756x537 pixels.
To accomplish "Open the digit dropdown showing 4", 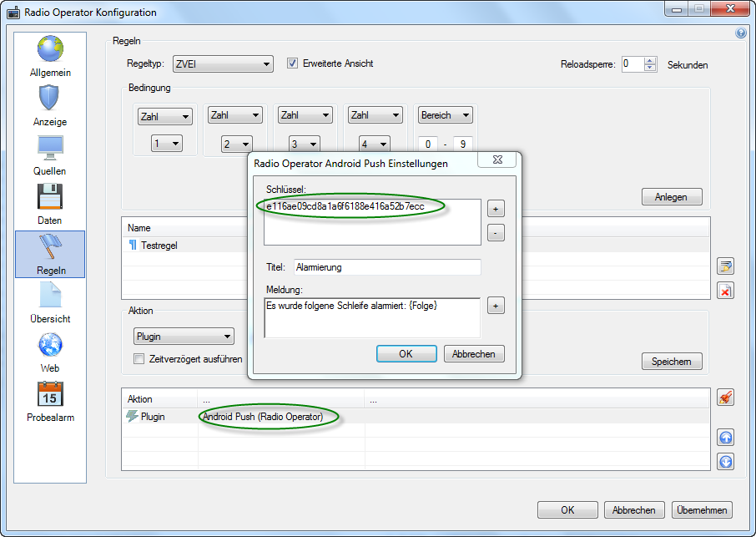I will 375,144.
